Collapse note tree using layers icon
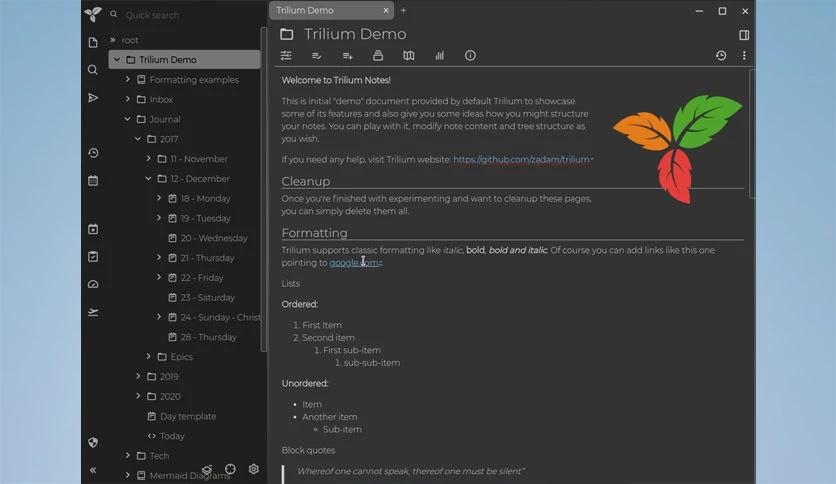The height and width of the screenshot is (484, 836). click(x=207, y=469)
